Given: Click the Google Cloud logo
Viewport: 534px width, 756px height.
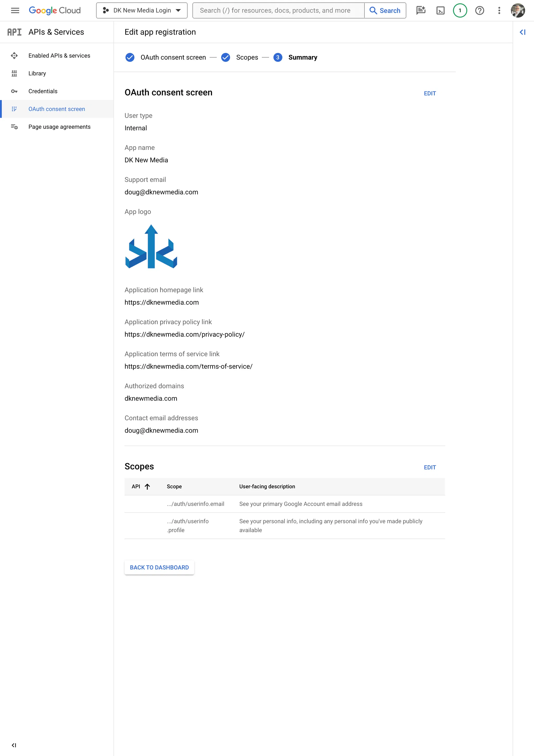Looking at the screenshot, I should (x=55, y=10).
